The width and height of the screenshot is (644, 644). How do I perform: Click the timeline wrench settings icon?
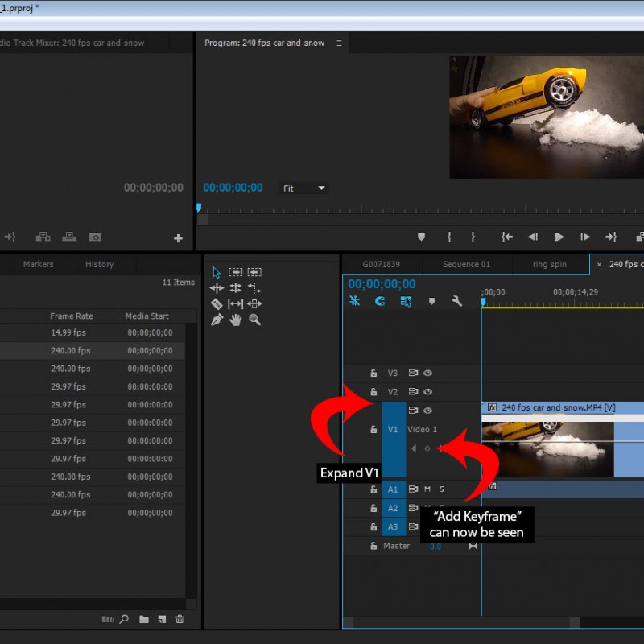click(x=456, y=301)
